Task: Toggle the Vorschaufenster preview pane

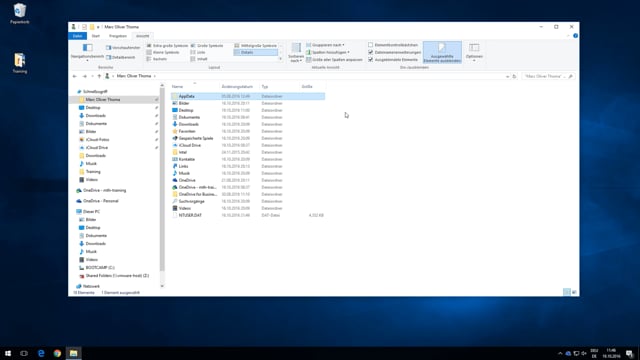Action: [x=123, y=48]
